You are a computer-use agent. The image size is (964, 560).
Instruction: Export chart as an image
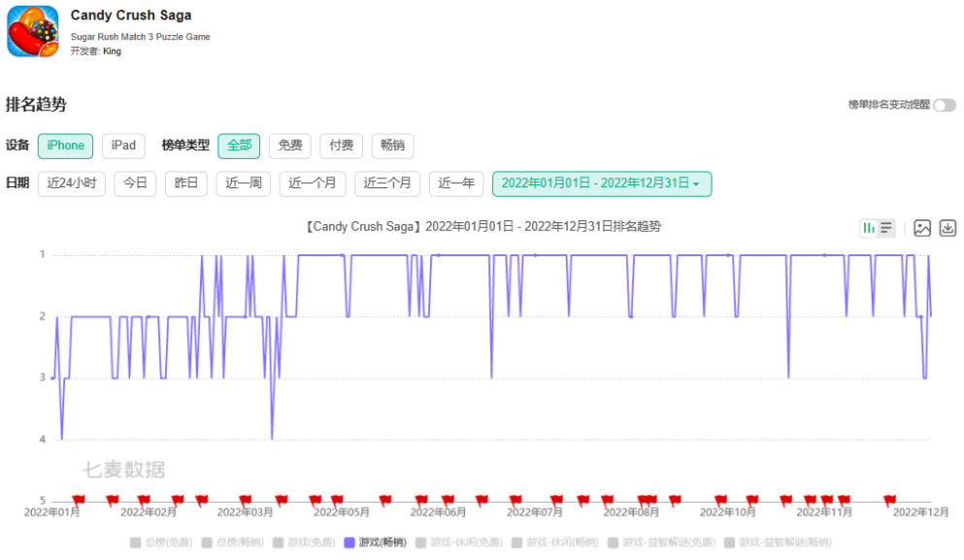click(x=922, y=227)
